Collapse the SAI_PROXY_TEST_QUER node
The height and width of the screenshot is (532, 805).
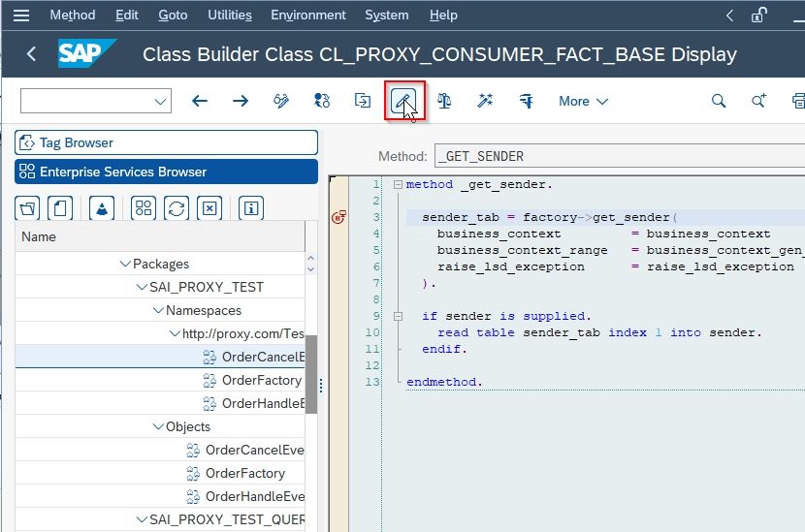coord(142,519)
